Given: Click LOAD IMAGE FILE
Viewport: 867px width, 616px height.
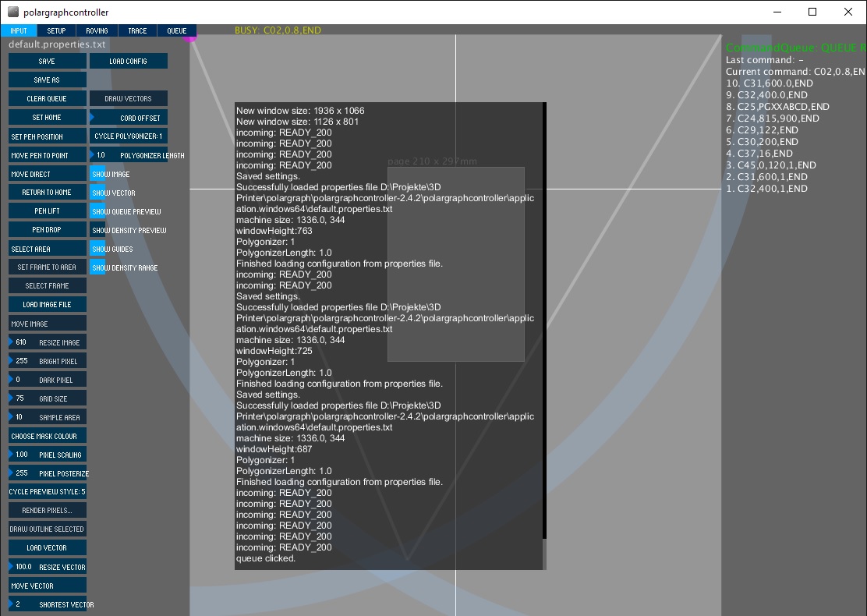Looking at the screenshot, I should [47, 305].
